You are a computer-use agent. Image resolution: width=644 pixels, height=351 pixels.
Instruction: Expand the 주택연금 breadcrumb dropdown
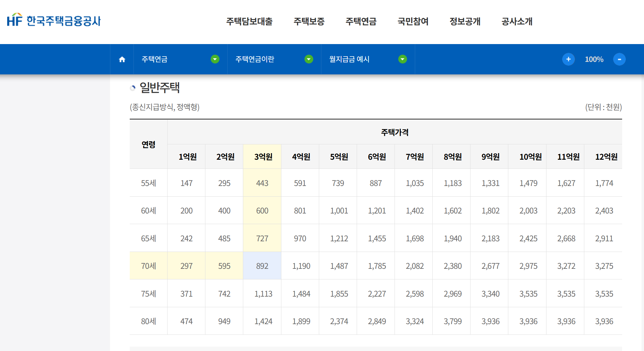tap(215, 59)
